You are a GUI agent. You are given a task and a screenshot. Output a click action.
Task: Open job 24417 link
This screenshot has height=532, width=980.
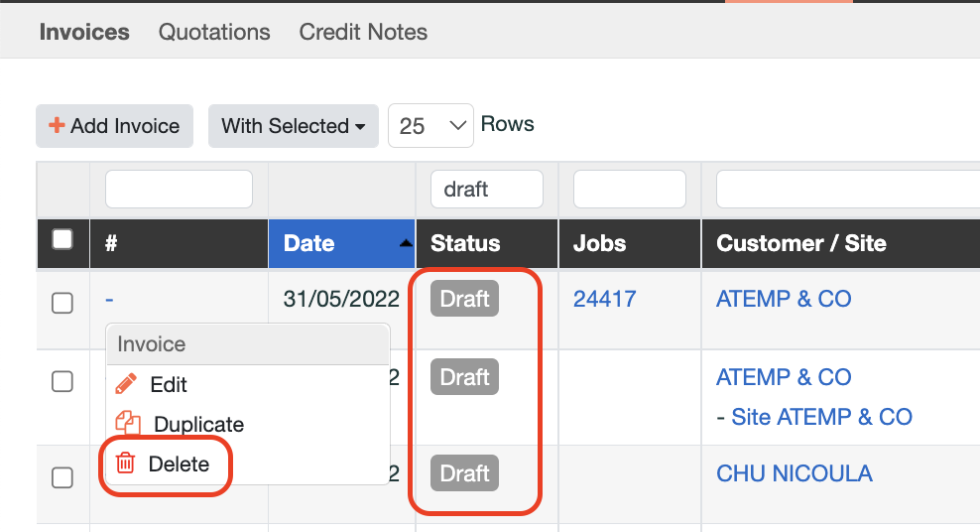tap(604, 299)
